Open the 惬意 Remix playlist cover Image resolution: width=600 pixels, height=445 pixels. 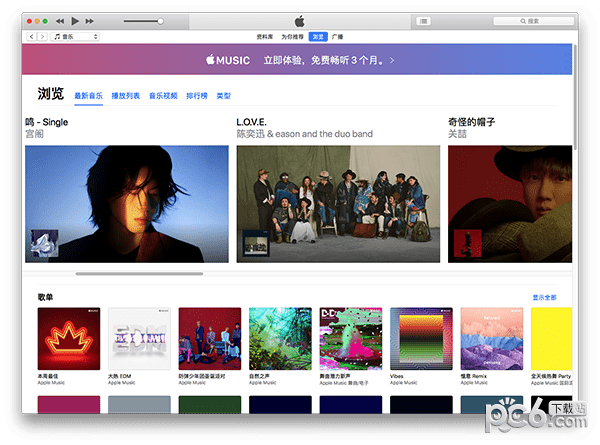click(492, 339)
